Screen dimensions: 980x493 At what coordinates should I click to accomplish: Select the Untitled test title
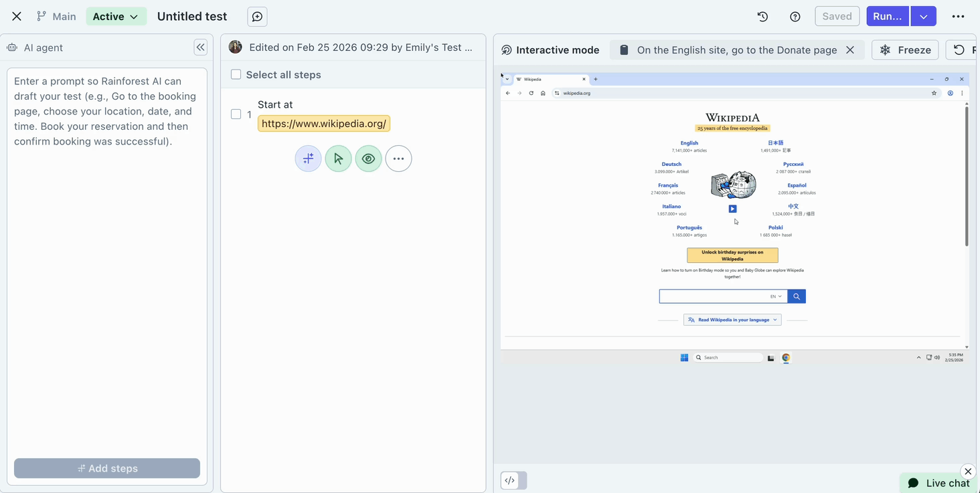point(192,16)
